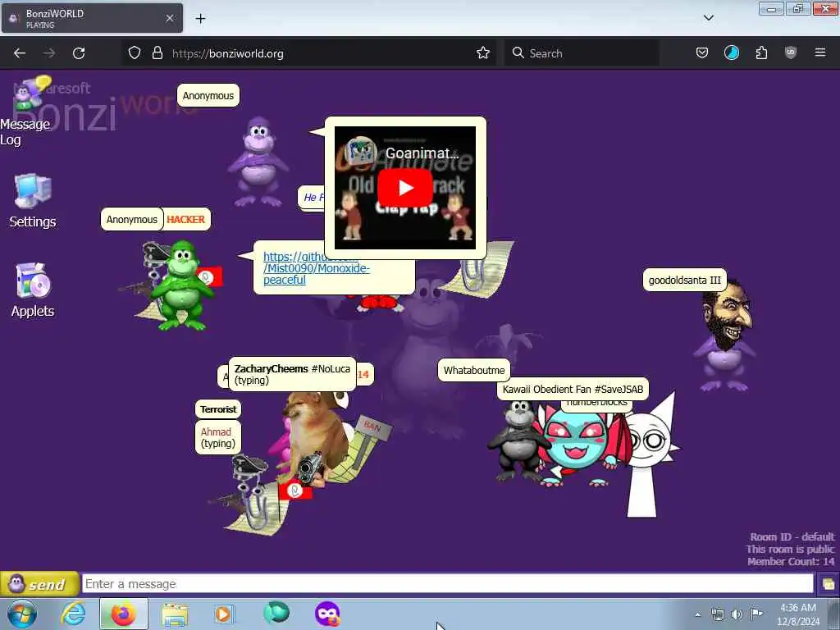The width and height of the screenshot is (840, 630).
Task: Bookmark page with star icon
Action: coord(483,52)
